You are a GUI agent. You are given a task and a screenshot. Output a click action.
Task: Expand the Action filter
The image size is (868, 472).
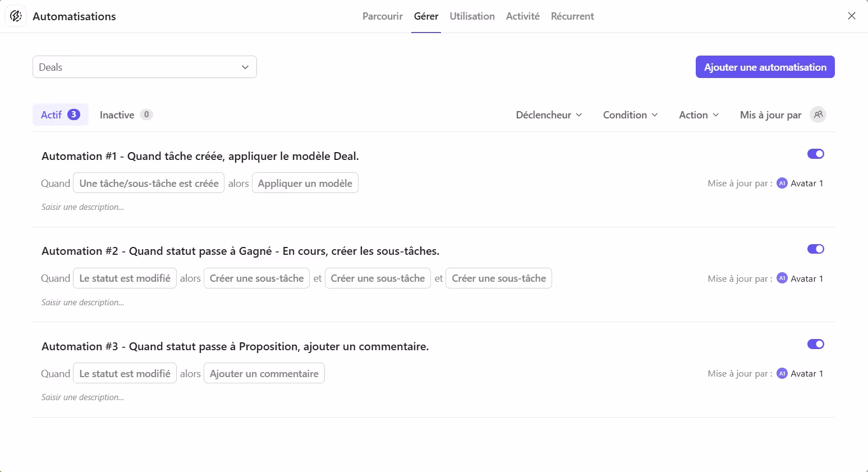pyautogui.click(x=698, y=114)
